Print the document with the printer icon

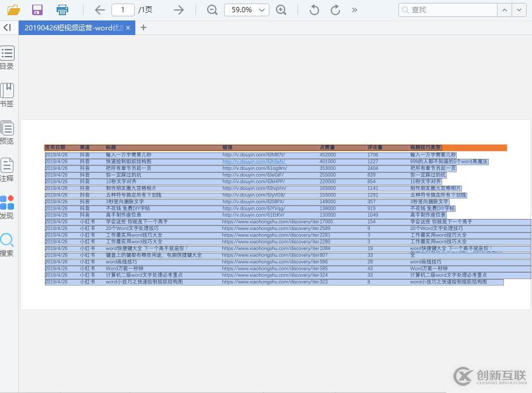(x=62, y=10)
